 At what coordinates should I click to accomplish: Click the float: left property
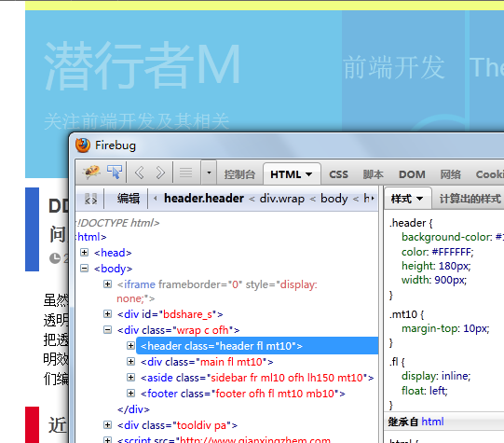tap(424, 391)
